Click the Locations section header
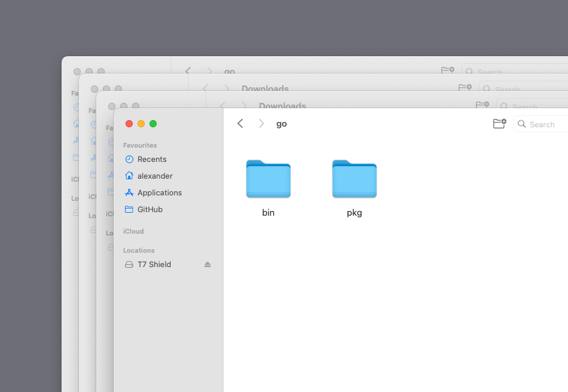The image size is (568, 392). (139, 250)
